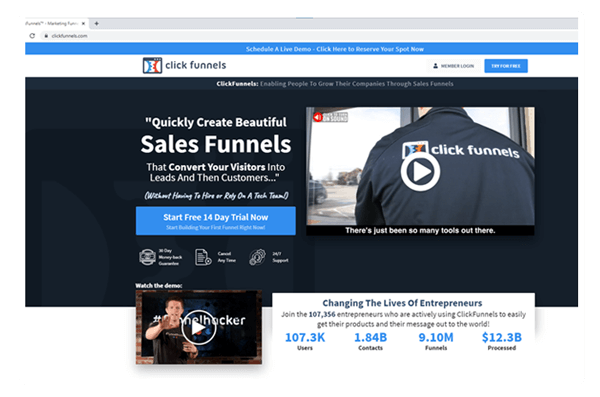Image resolution: width=600 pixels, height=397 pixels.
Task: Click the 107.3K Users statistic
Action: pyautogui.click(x=305, y=341)
